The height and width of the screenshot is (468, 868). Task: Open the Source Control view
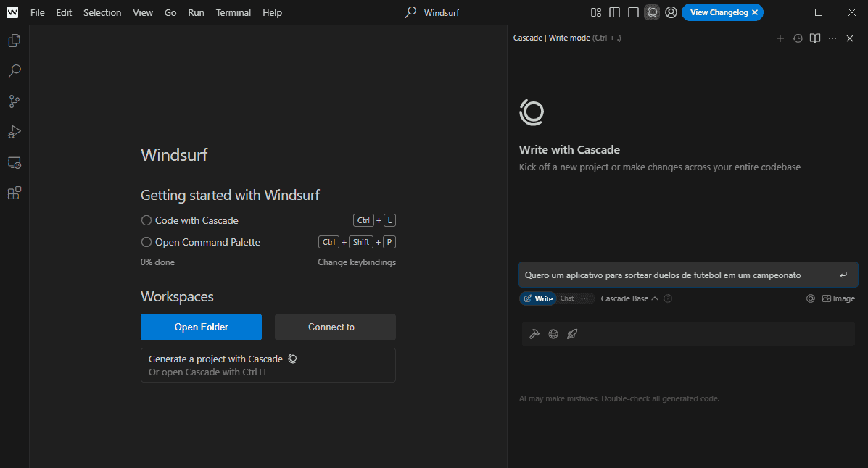pos(15,101)
